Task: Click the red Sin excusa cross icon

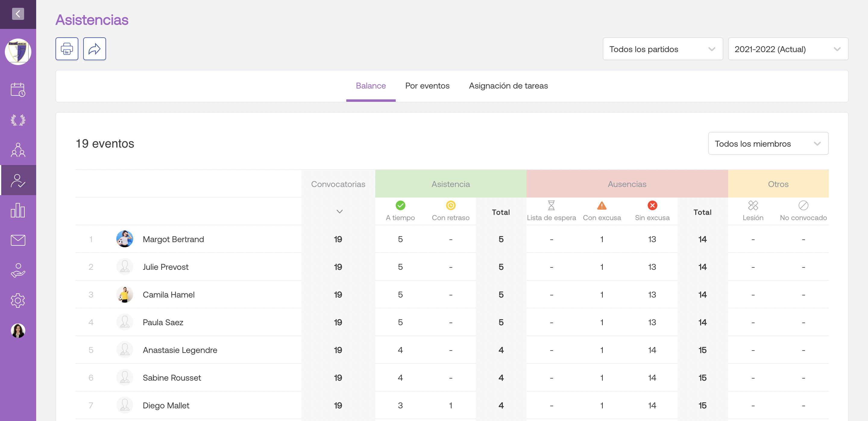Action: pyautogui.click(x=652, y=205)
